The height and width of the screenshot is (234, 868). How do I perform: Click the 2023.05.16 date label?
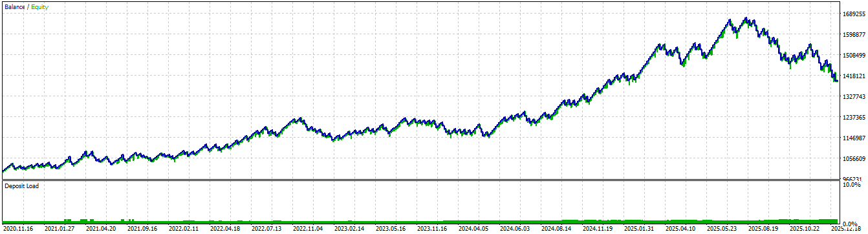coord(391,228)
